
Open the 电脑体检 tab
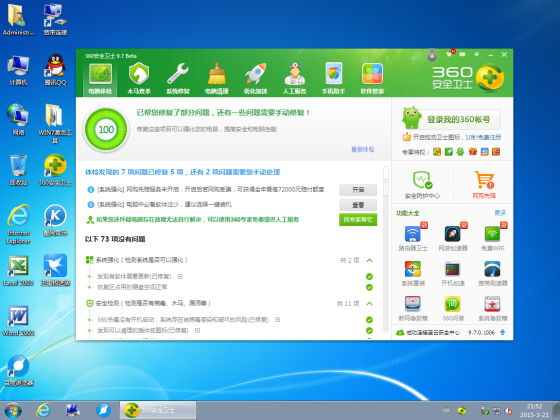click(100, 79)
